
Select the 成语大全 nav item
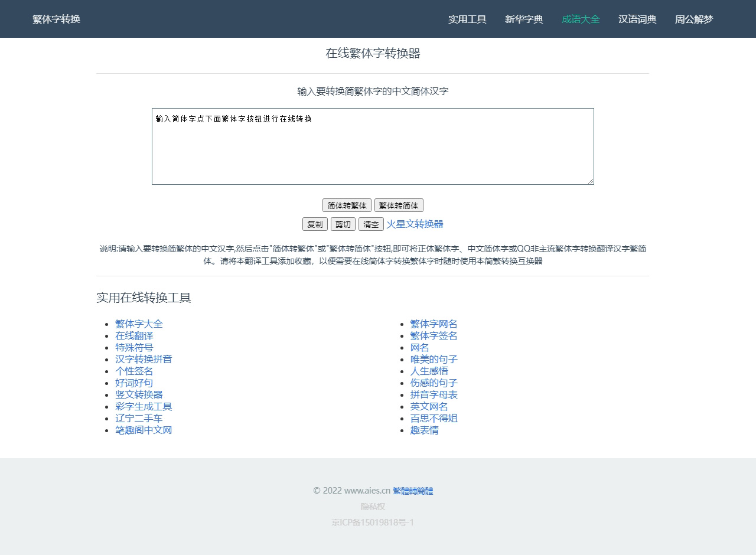pos(581,19)
